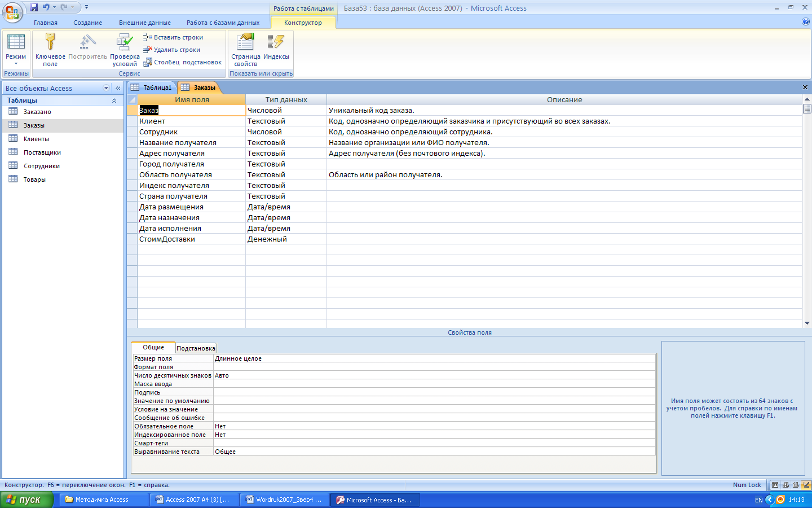Click the Тип данных column header

tap(286, 100)
